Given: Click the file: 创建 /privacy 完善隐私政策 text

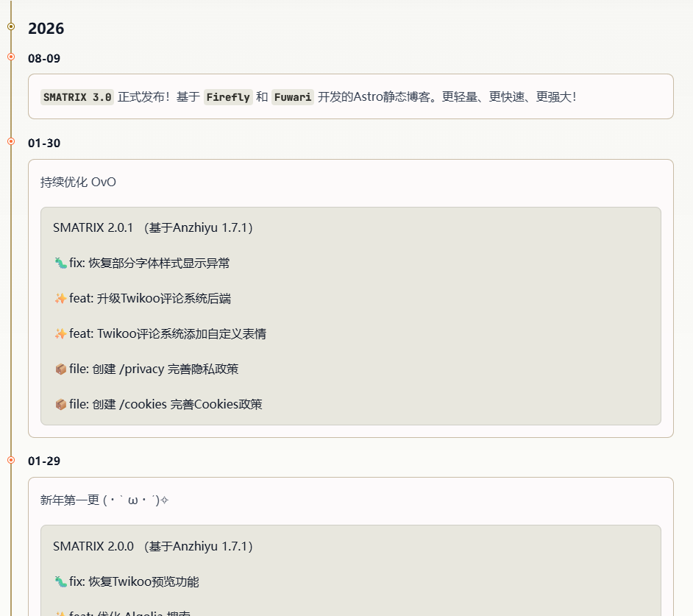Looking at the screenshot, I should click(154, 369).
